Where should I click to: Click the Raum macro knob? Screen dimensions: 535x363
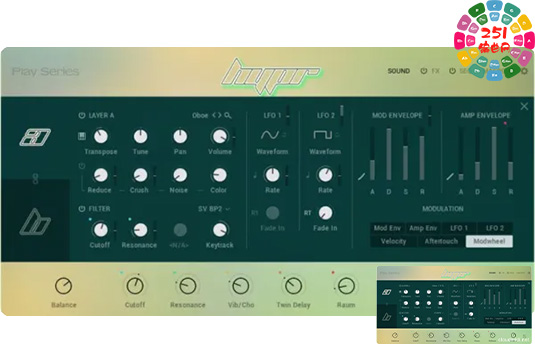[x=346, y=286]
